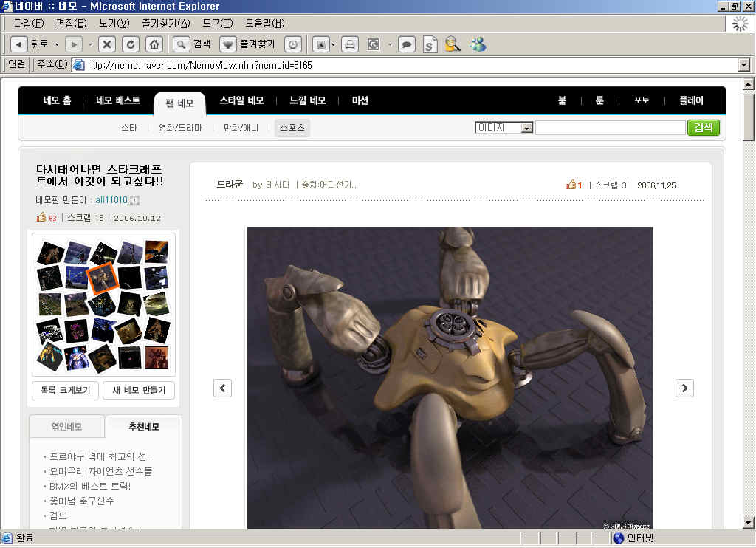Click the 목록 크게보기 button
756x548 pixels.
tap(65, 390)
